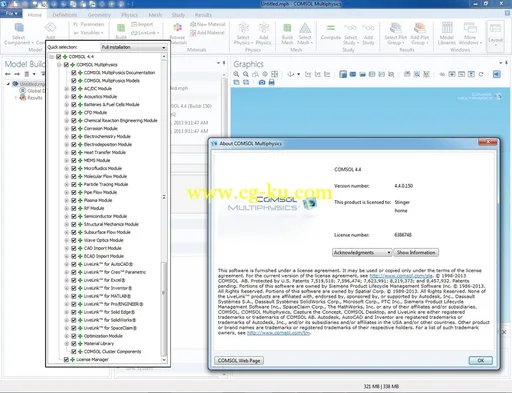Collapse the COMSOL 4.4 root tree node
The image size is (512, 393).
[x=51, y=57]
